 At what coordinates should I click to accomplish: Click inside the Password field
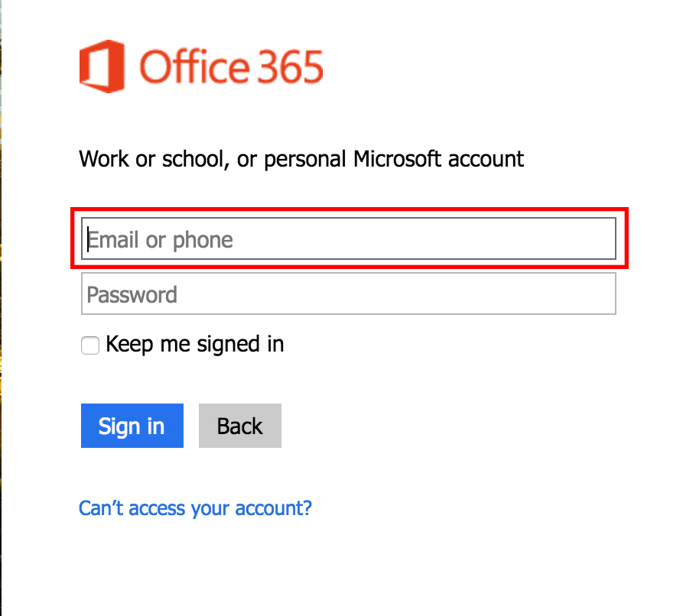(x=348, y=294)
